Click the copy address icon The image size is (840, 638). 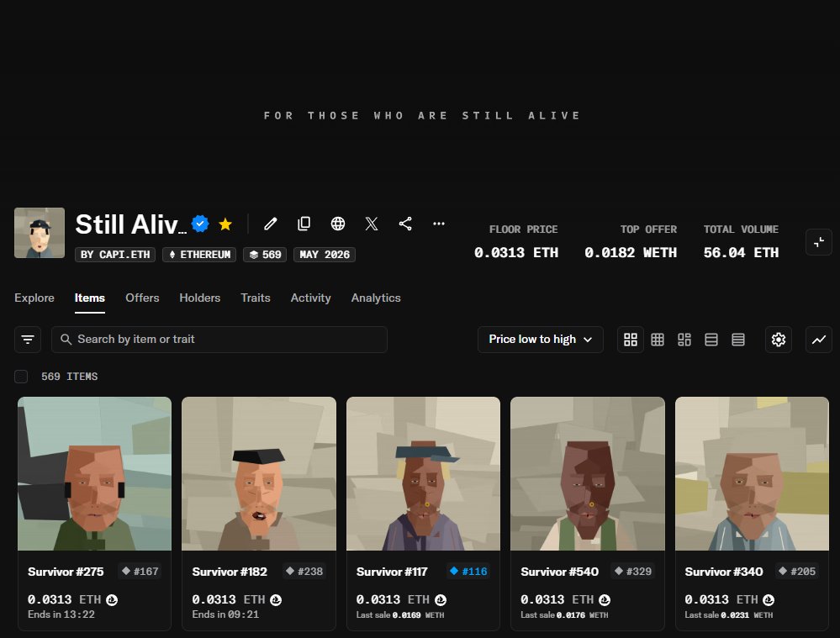click(x=304, y=224)
